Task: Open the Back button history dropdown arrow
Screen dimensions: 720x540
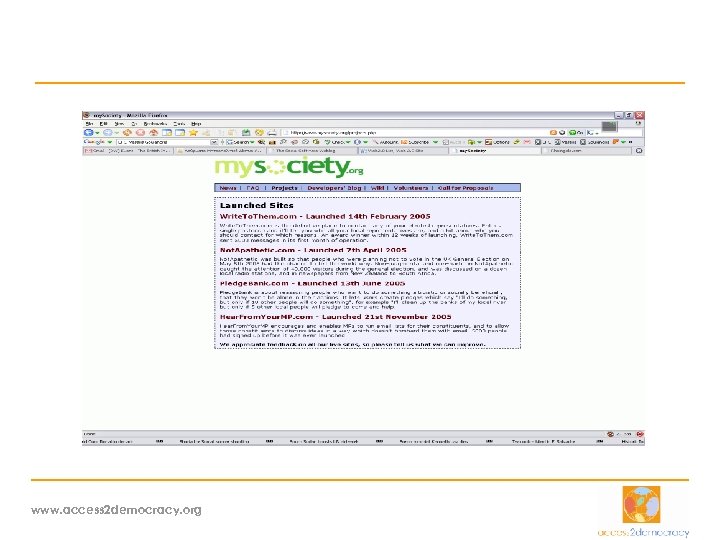Action: [x=97, y=133]
